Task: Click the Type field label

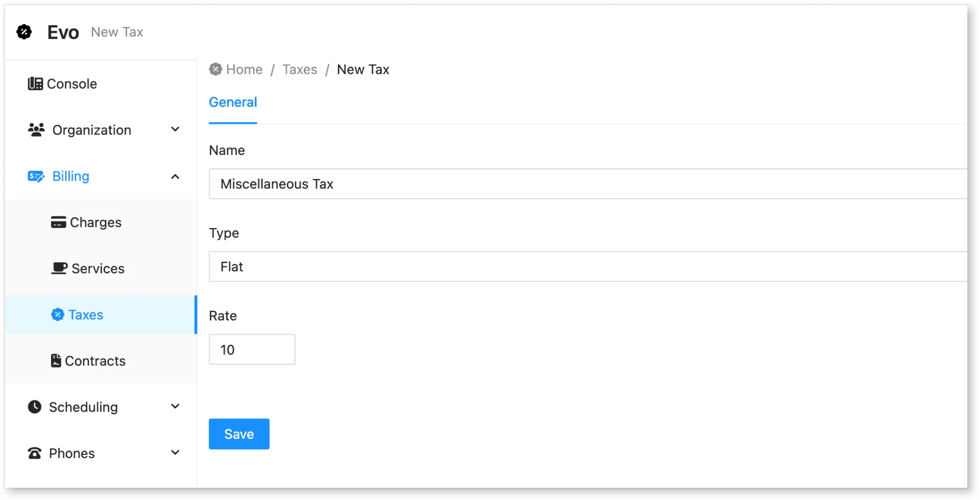Action: pos(224,233)
